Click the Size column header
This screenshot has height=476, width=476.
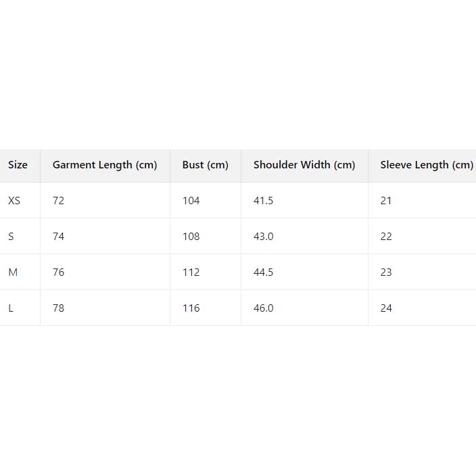[18, 165]
